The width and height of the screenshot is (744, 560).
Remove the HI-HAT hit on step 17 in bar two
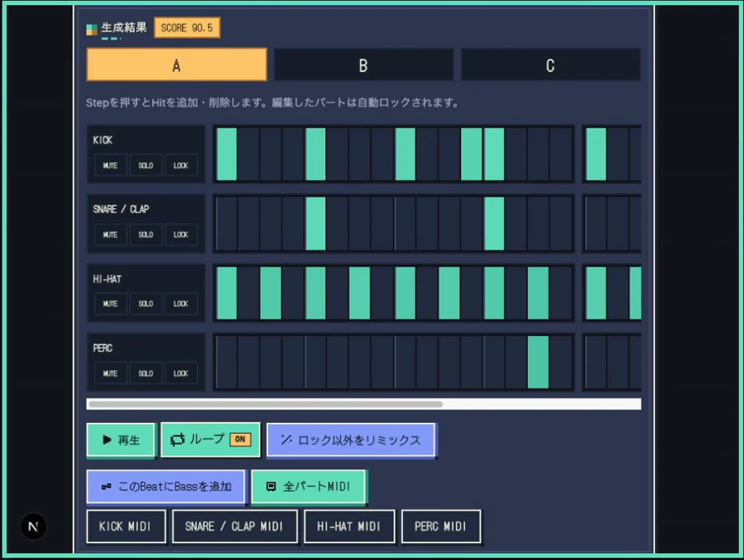click(x=596, y=293)
